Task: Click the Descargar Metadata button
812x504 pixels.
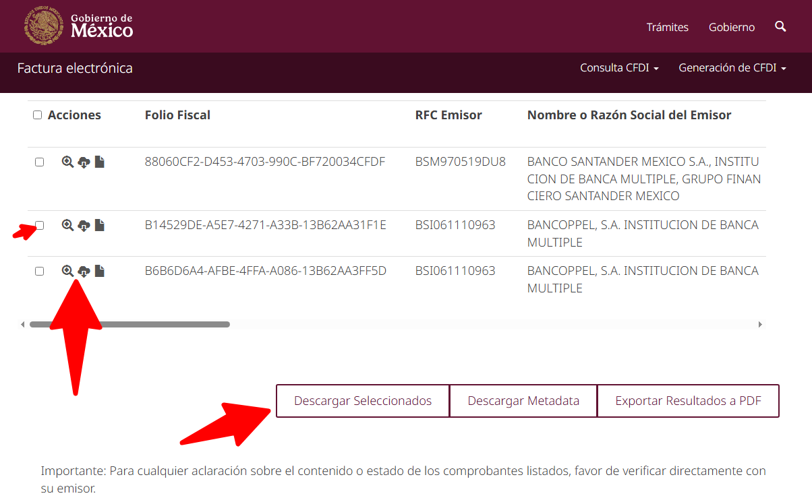Action: (523, 401)
